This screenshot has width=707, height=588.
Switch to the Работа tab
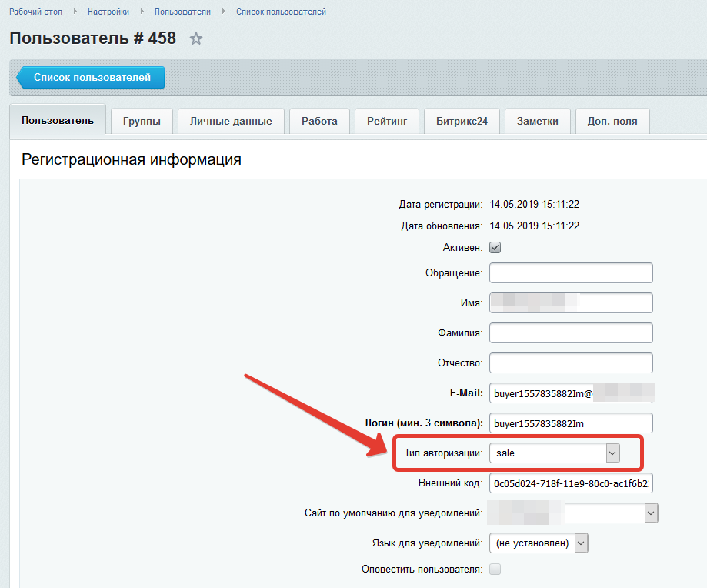[x=319, y=121]
